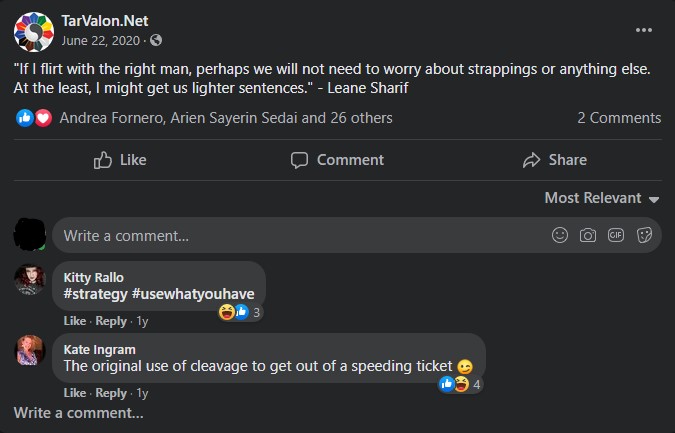Click the #strategy hashtag

pos(95,294)
